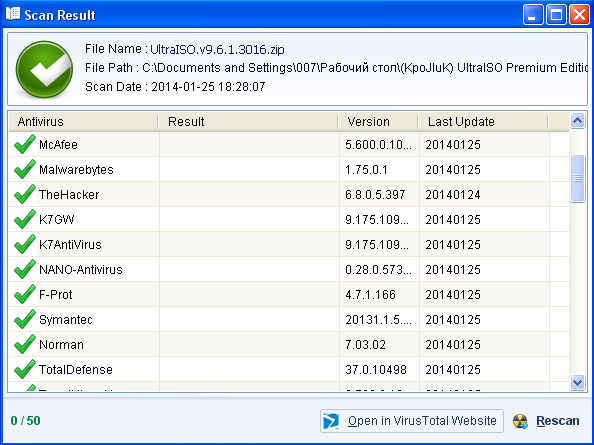This screenshot has width=594, height=445.
Task: Click the checkmark icon beside NANO-Antivirus
Action: pyautogui.click(x=25, y=269)
